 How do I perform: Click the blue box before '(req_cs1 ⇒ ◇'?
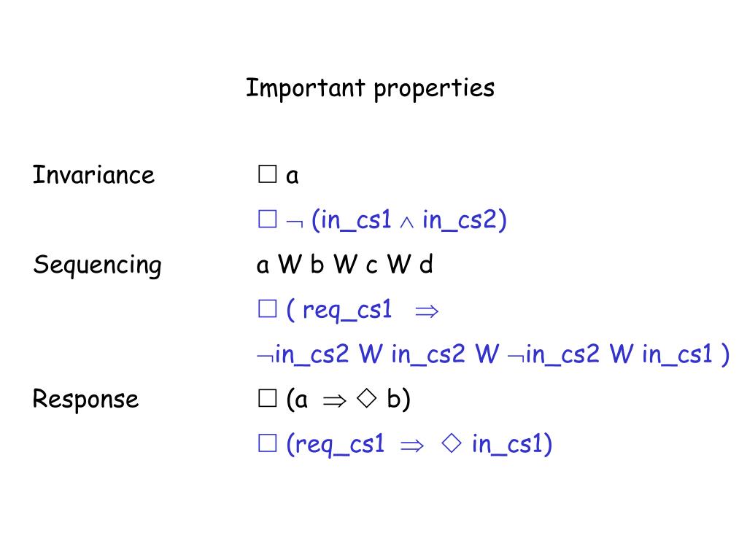click(x=267, y=443)
